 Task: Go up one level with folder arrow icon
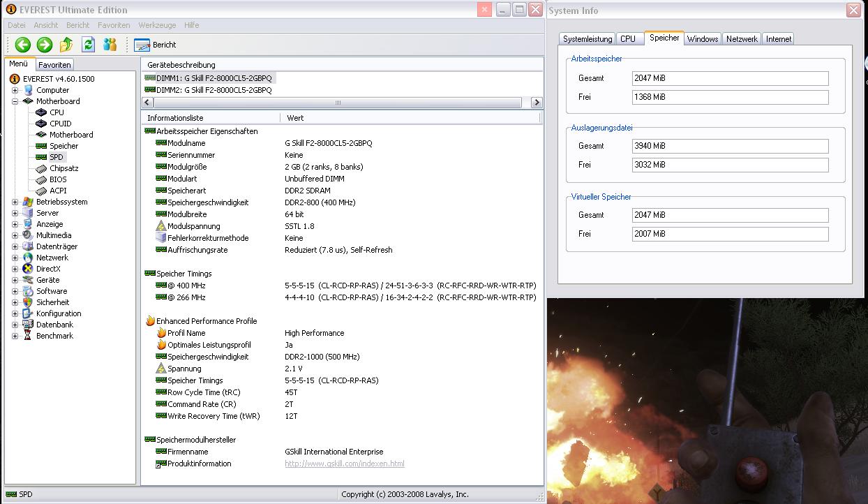pos(66,45)
